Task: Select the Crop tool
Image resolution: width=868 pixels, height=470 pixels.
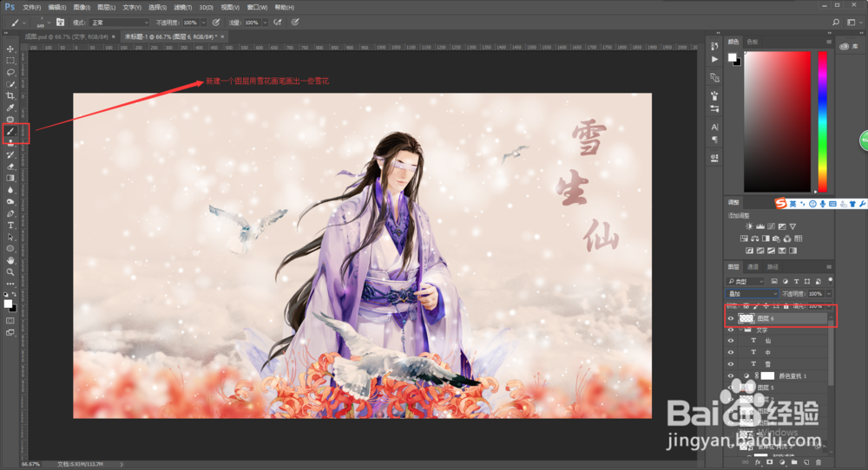Action: click(10, 95)
